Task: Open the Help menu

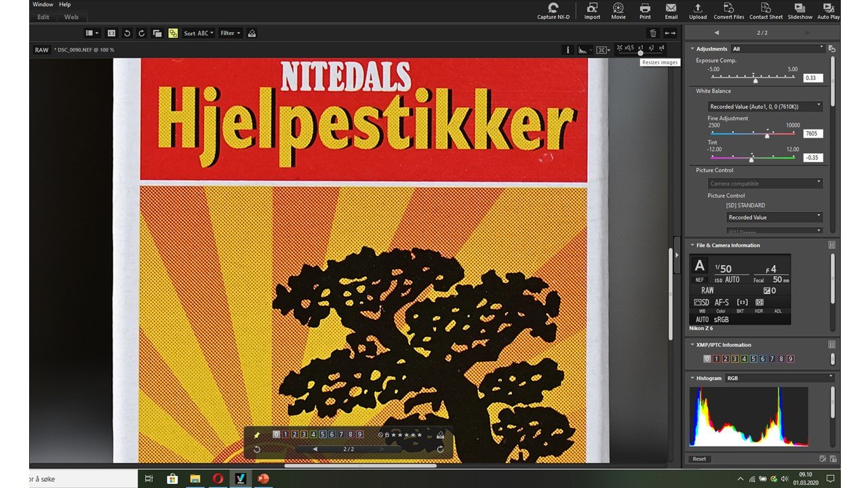Action: [x=64, y=4]
